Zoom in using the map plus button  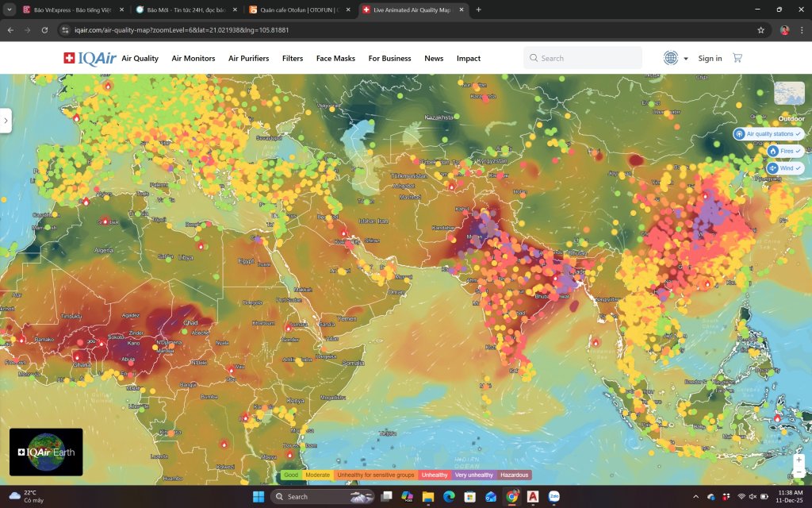coord(799,459)
